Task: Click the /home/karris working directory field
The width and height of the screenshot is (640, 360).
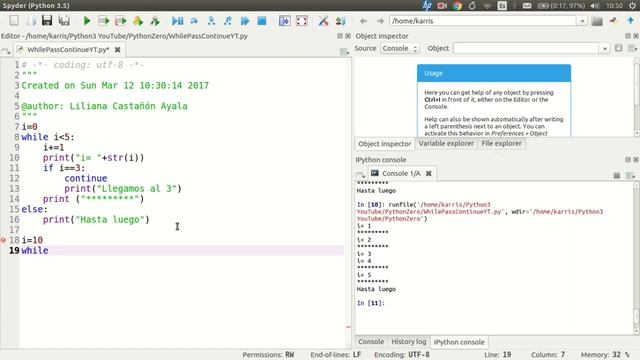Action: pos(482,21)
